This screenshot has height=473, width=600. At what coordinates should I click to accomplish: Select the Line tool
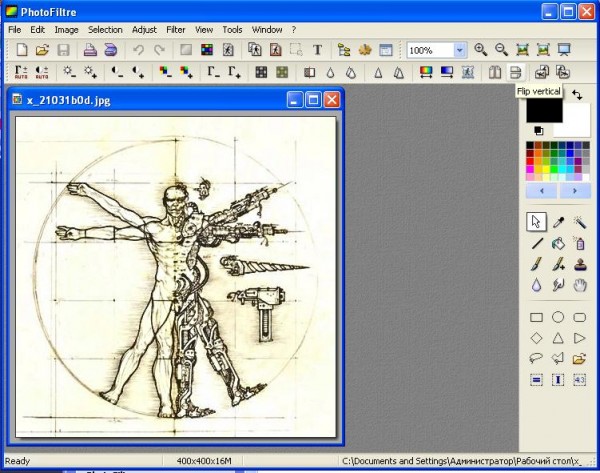[x=537, y=243]
